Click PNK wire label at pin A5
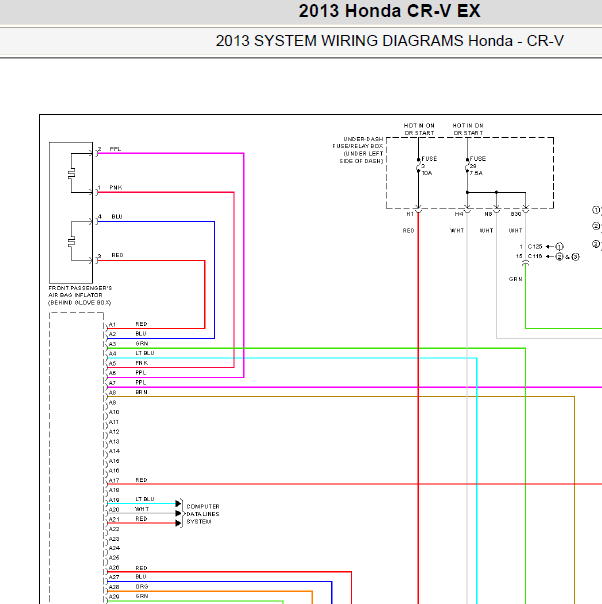Viewport: 602px width, 604px height. pos(141,363)
